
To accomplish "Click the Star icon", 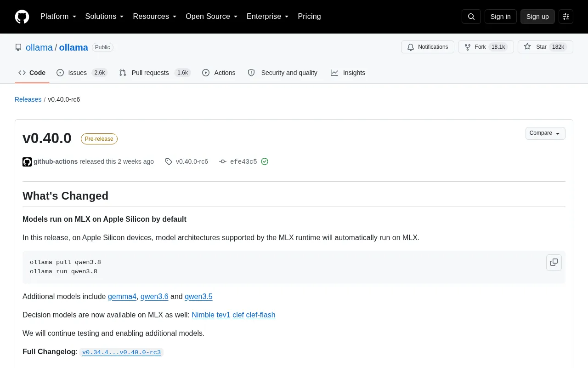I will (x=527, y=47).
